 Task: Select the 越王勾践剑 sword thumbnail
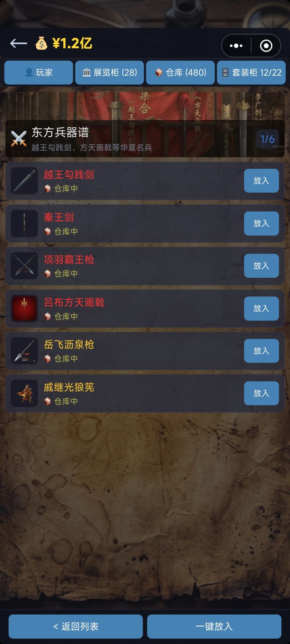tap(24, 181)
